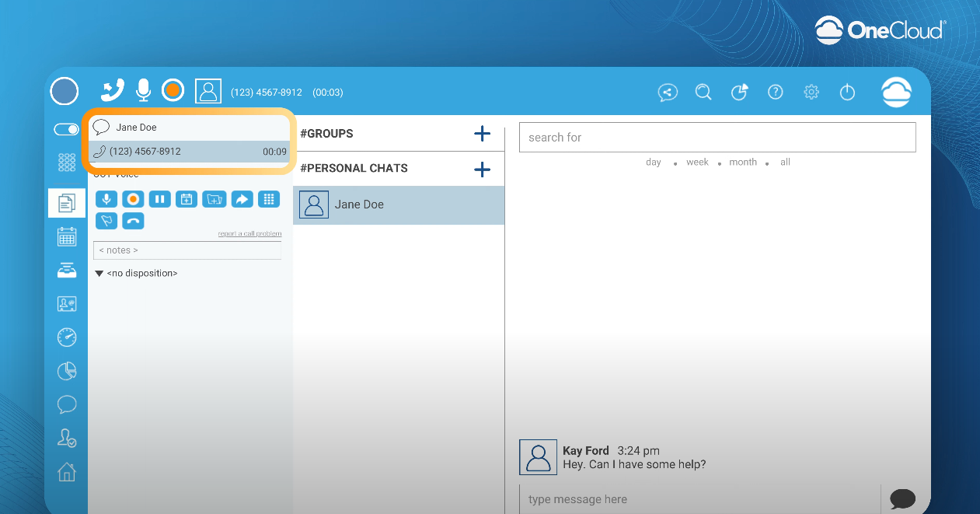Open the help question mark icon

pos(775,92)
